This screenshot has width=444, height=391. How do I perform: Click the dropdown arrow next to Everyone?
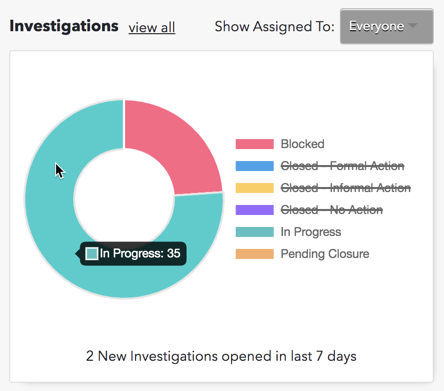coord(413,26)
